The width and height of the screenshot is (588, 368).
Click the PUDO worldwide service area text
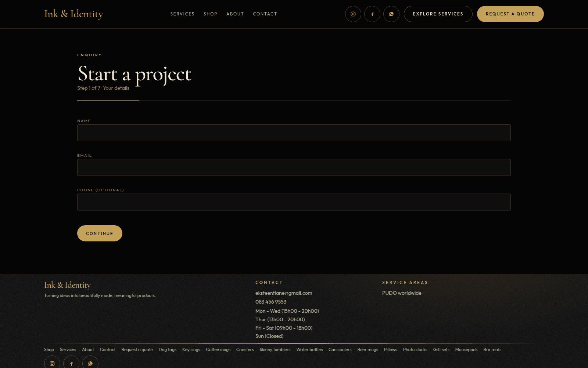point(402,293)
